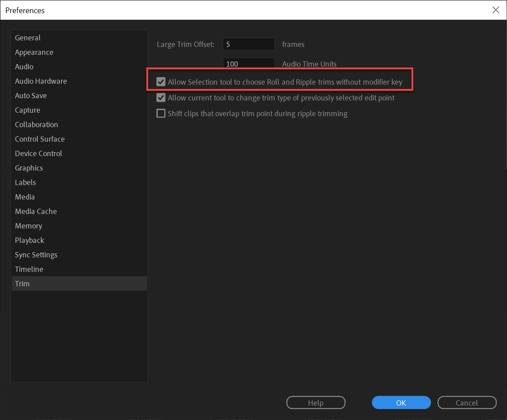Select the Audio preferences category

[x=24, y=66]
